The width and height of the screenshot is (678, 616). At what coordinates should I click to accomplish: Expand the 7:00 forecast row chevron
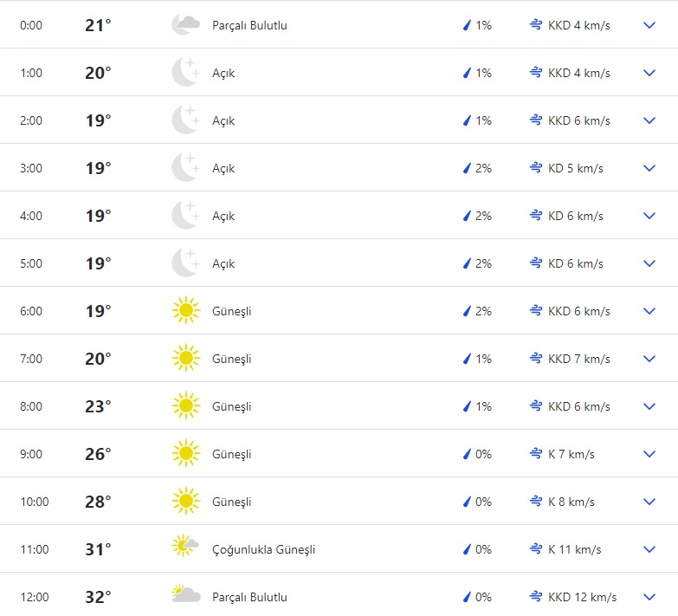(x=649, y=359)
